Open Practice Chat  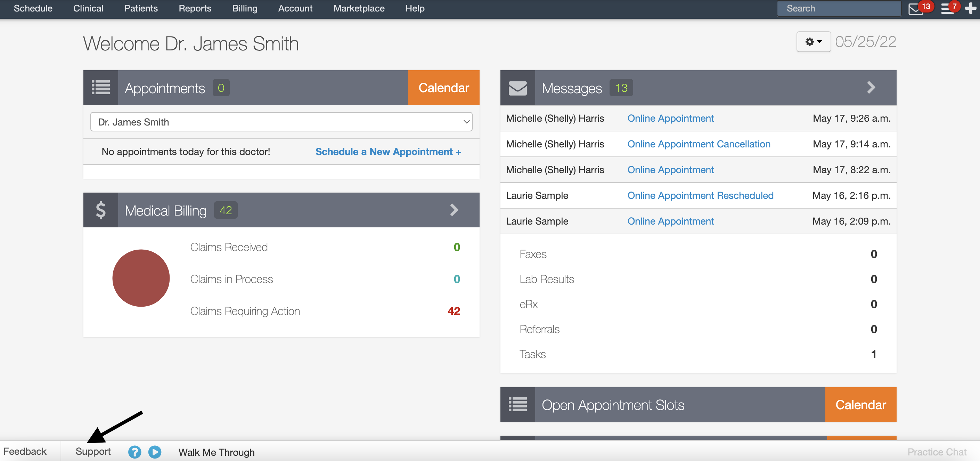(x=937, y=452)
